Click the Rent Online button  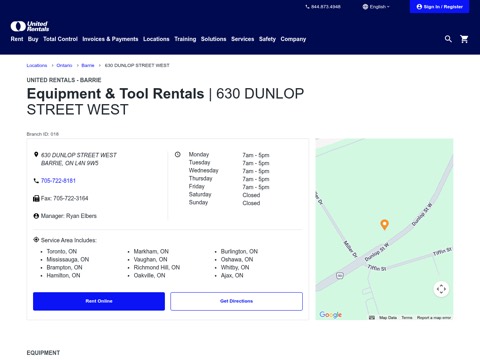tap(99, 301)
